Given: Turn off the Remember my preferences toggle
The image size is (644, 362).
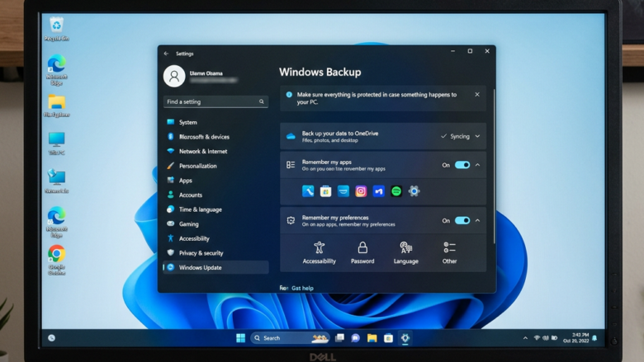Looking at the screenshot, I should (x=462, y=220).
